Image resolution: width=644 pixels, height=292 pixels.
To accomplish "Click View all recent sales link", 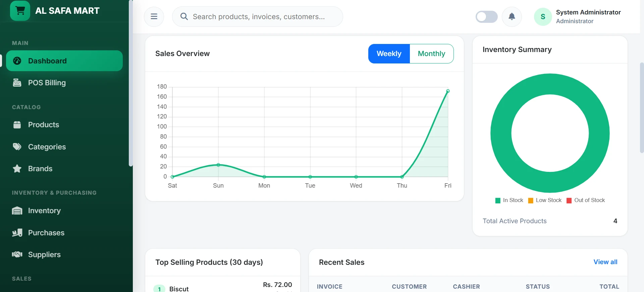I will pyautogui.click(x=605, y=262).
